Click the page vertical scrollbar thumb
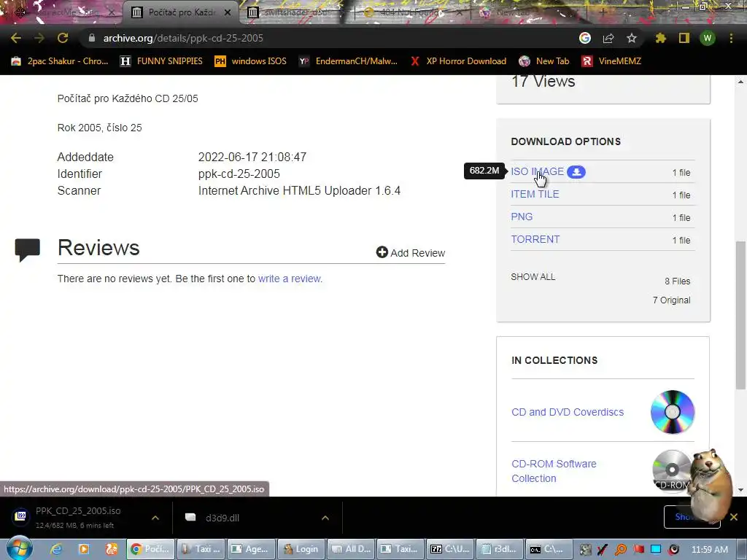Image resolution: width=747 pixels, height=560 pixels. tap(740, 314)
